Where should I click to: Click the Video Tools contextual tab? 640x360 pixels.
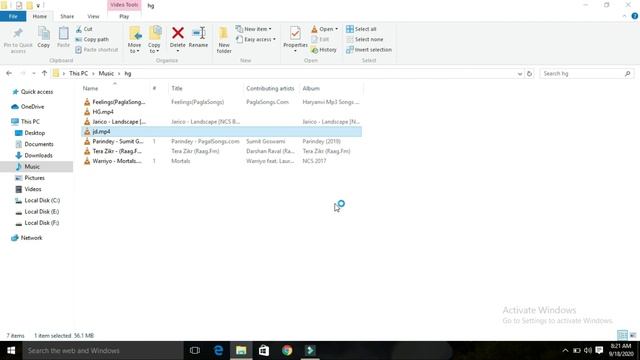click(x=124, y=5)
